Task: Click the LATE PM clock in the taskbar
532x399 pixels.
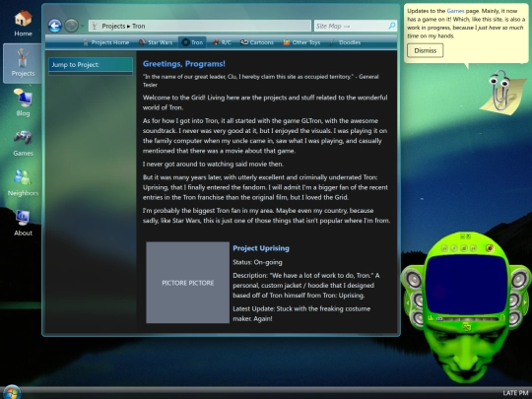Action: (515, 393)
